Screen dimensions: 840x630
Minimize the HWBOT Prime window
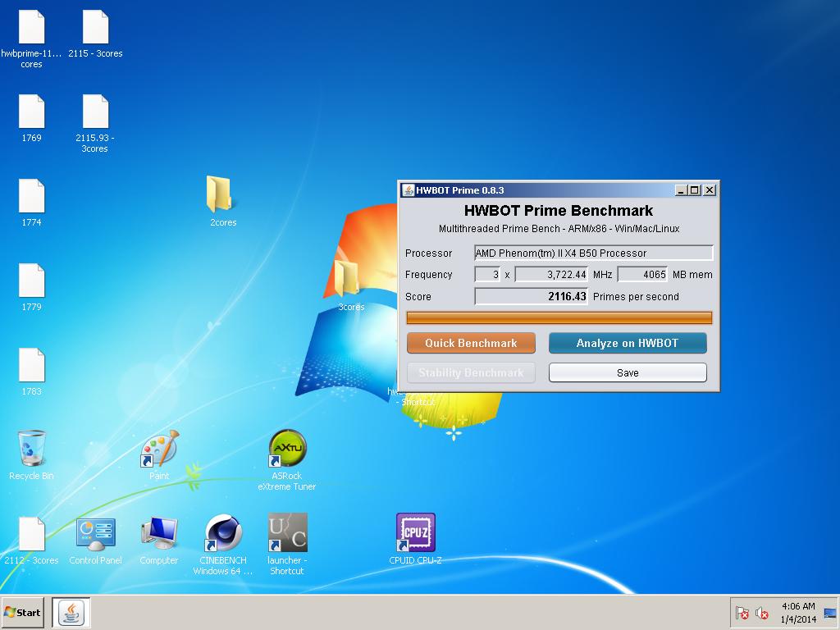pos(680,190)
